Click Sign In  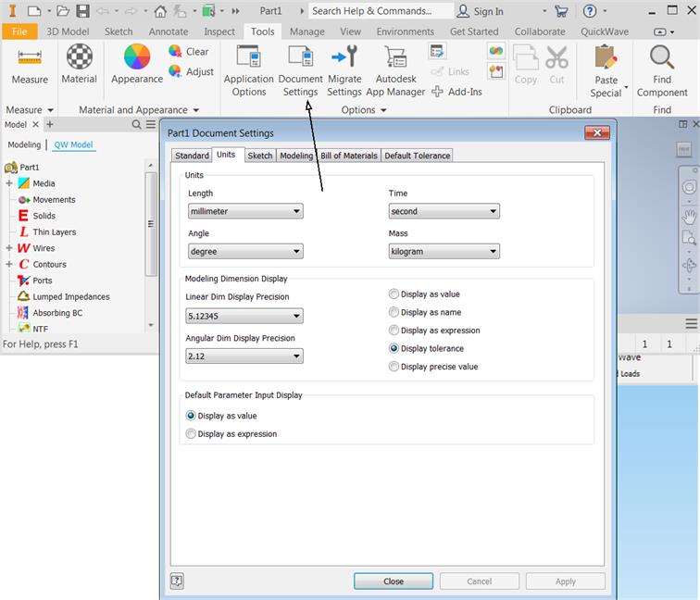pos(481,11)
